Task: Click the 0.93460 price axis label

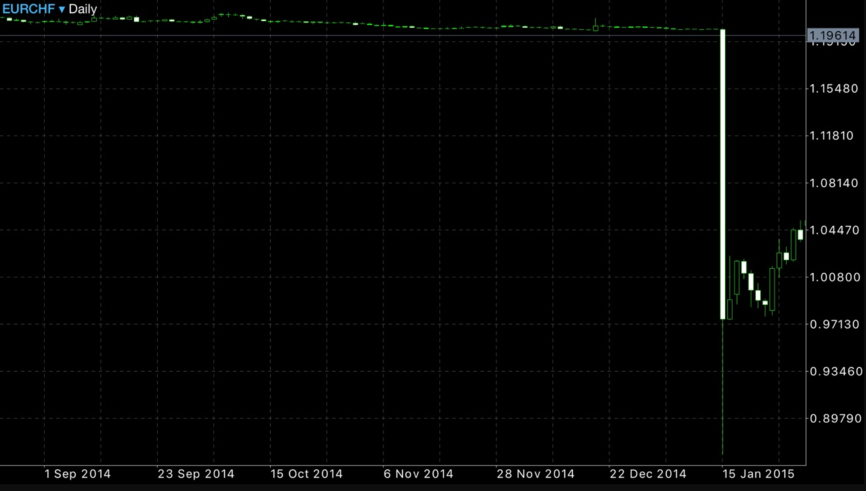Action: point(834,371)
